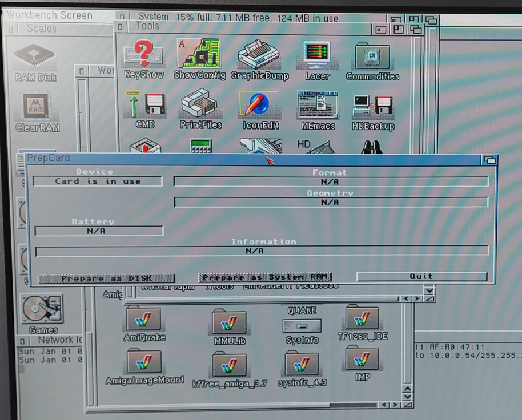Open the TF1260_IDE drawer
522x420 pixels.
362,322
